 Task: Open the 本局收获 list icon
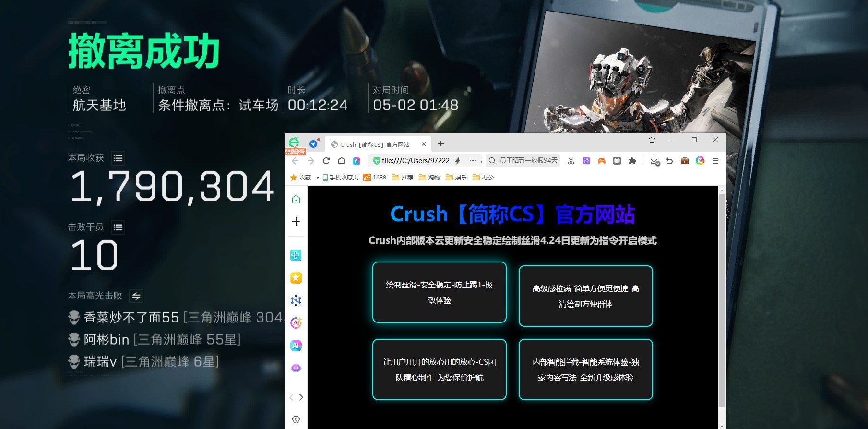point(118,158)
